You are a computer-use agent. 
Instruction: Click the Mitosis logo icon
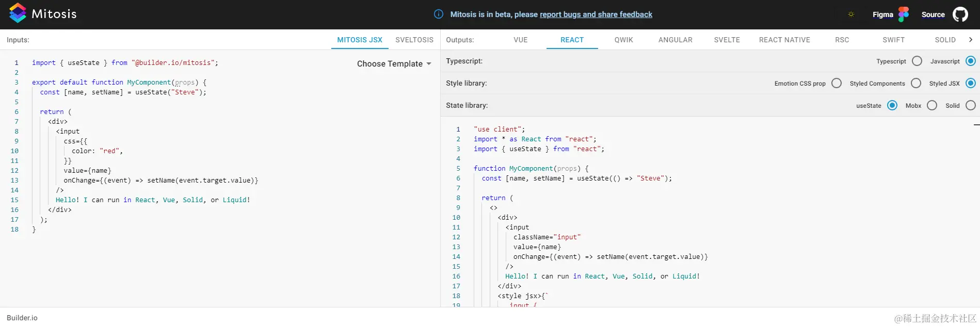tap(18, 13)
